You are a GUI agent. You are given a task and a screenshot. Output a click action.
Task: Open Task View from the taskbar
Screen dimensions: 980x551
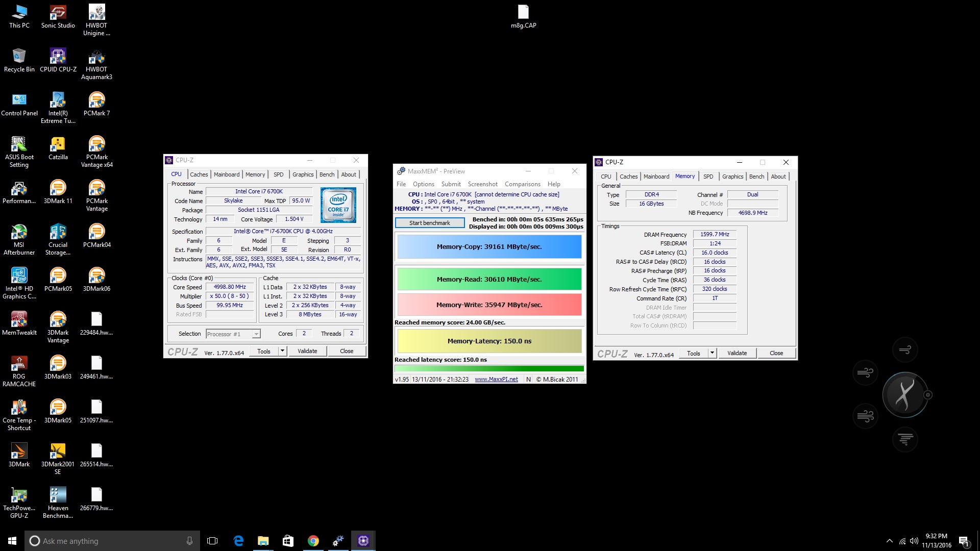(212, 541)
